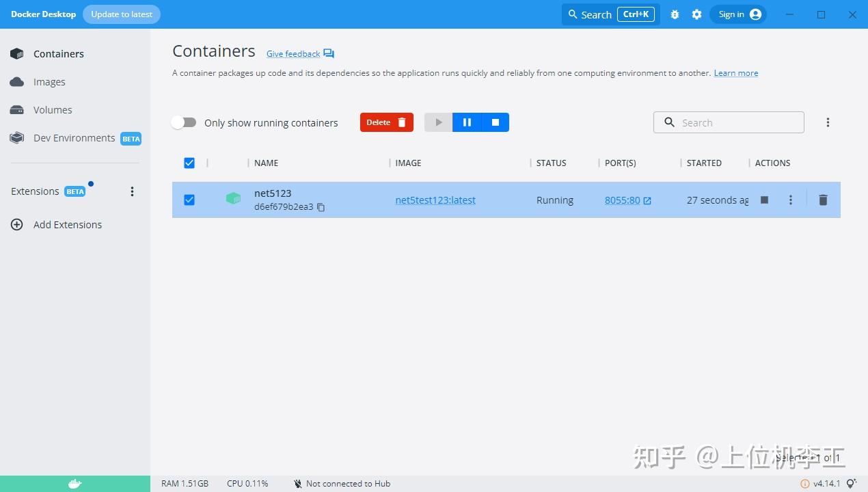Click version label v4.14.1

point(827,484)
